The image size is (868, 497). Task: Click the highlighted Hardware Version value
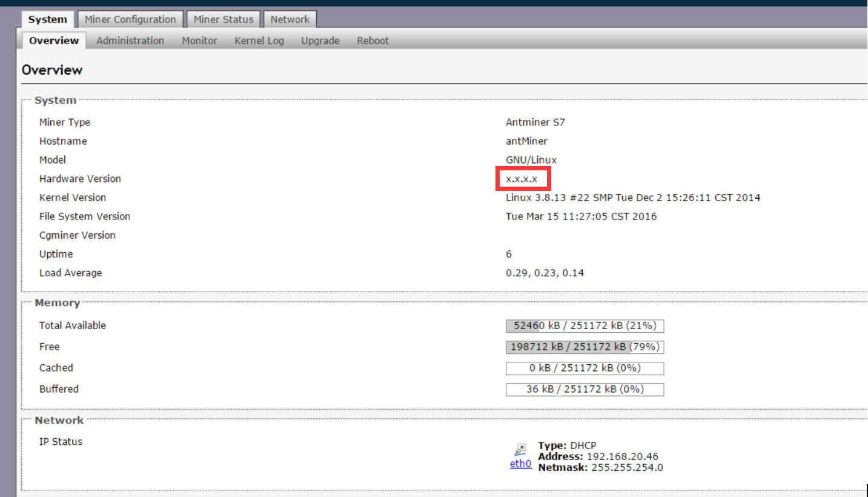point(522,179)
